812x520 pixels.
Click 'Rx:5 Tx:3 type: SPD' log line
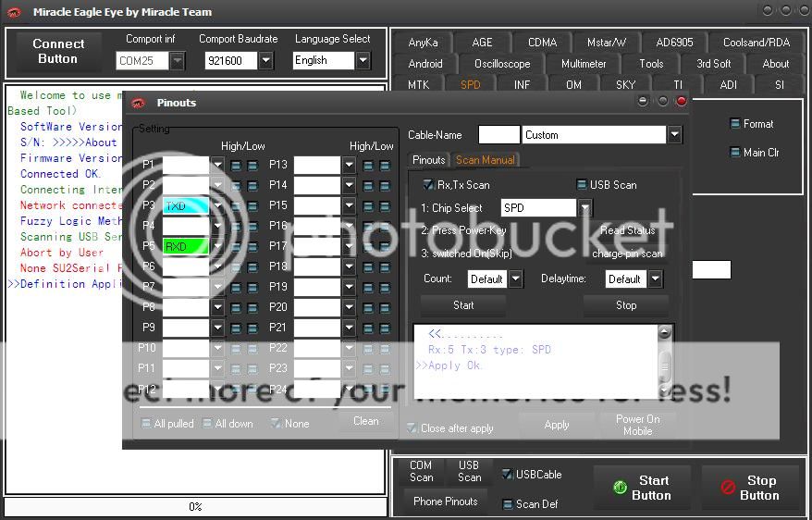[489, 350]
